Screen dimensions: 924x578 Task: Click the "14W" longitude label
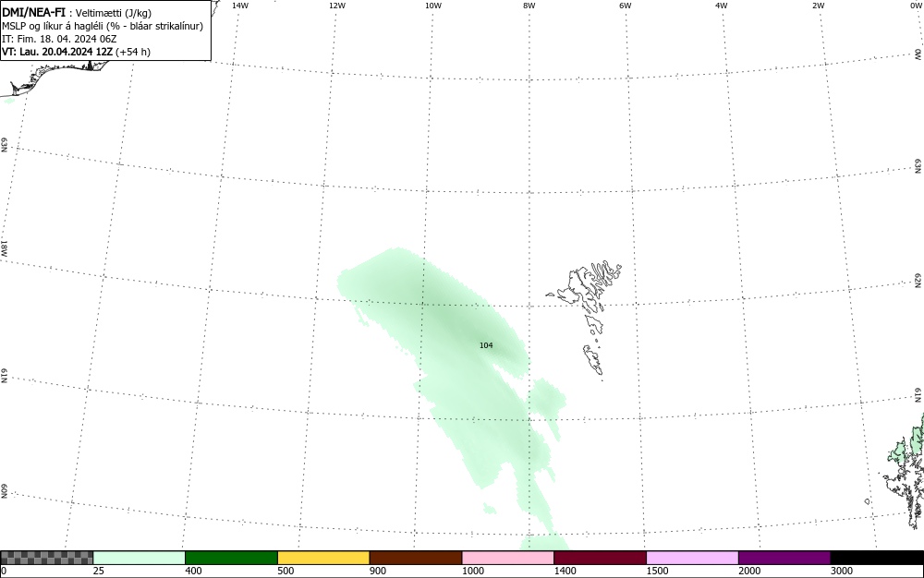pos(240,6)
